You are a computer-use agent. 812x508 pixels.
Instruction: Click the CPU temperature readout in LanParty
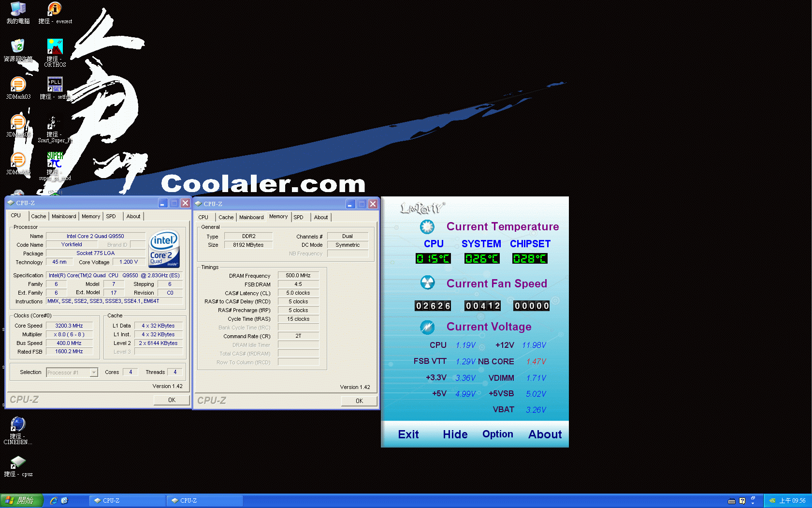(x=433, y=259)
